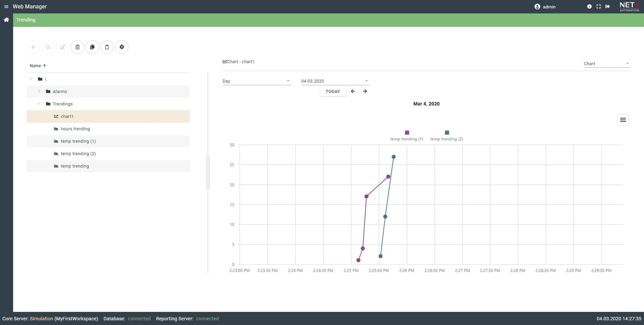The width and height of the screenshot is (644, 325).
Task: Click the Trendings folder icon
Action: [48, 104]
